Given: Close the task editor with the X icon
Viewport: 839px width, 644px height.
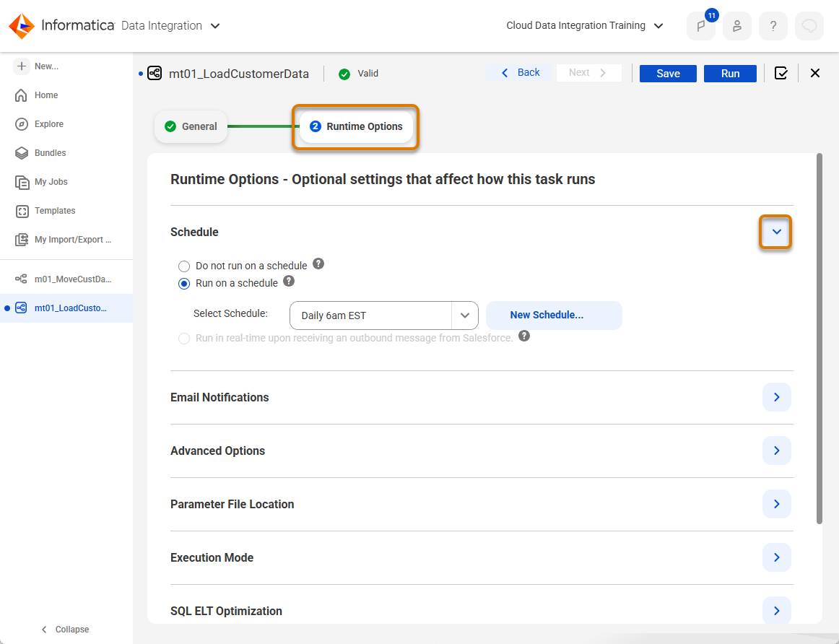Looking at the screenshot, I should 815,73.
